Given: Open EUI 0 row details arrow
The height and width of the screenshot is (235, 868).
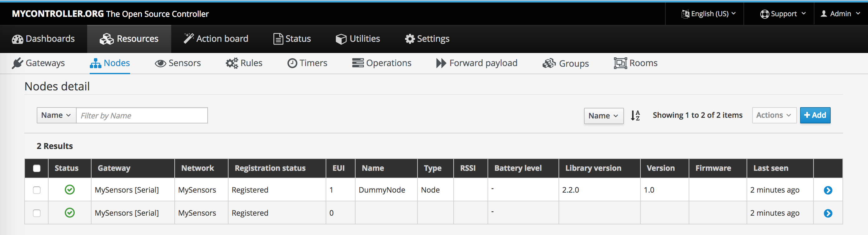Looking at the screenshot, I should tap(828, 213).
